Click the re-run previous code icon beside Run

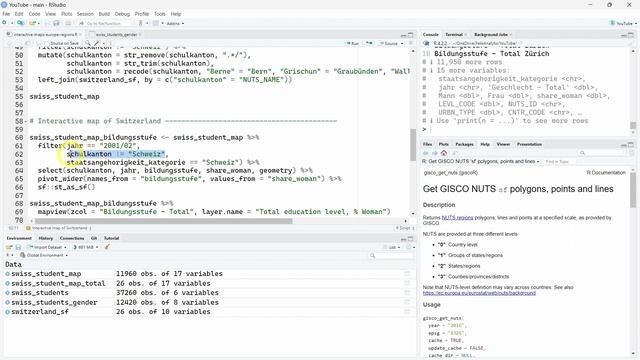[x=369, y=43]
